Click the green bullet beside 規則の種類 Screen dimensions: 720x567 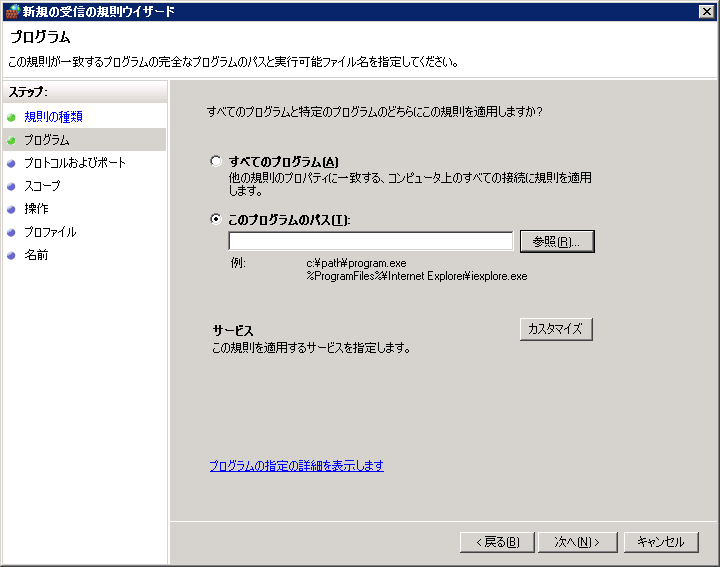pyautogui.click(x=12, y=117)
